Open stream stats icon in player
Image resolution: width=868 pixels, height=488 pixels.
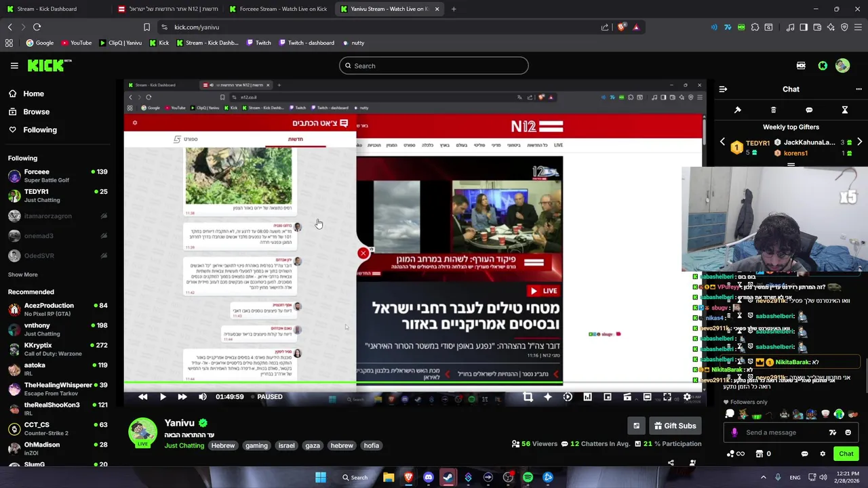(587, 396)
